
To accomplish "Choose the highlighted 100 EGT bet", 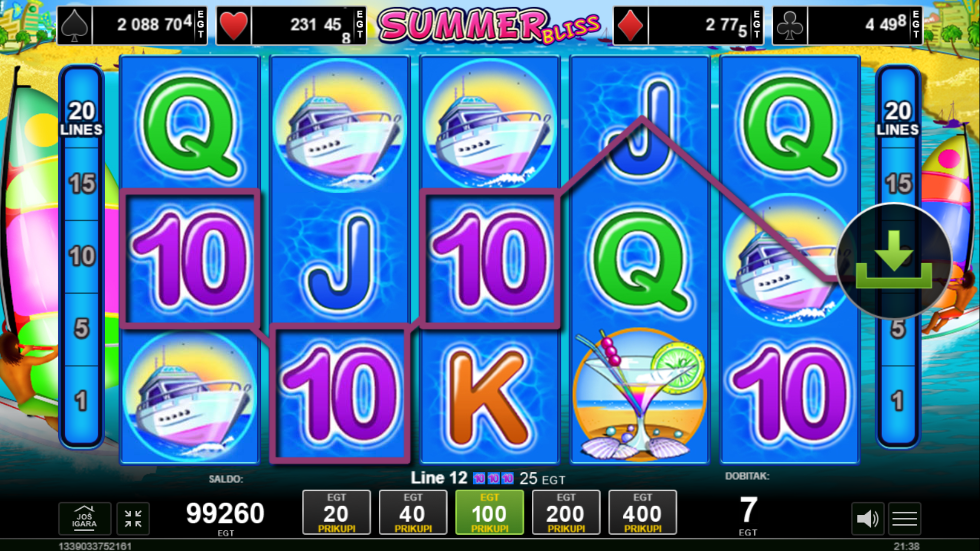I will click(x=489, y=512).
